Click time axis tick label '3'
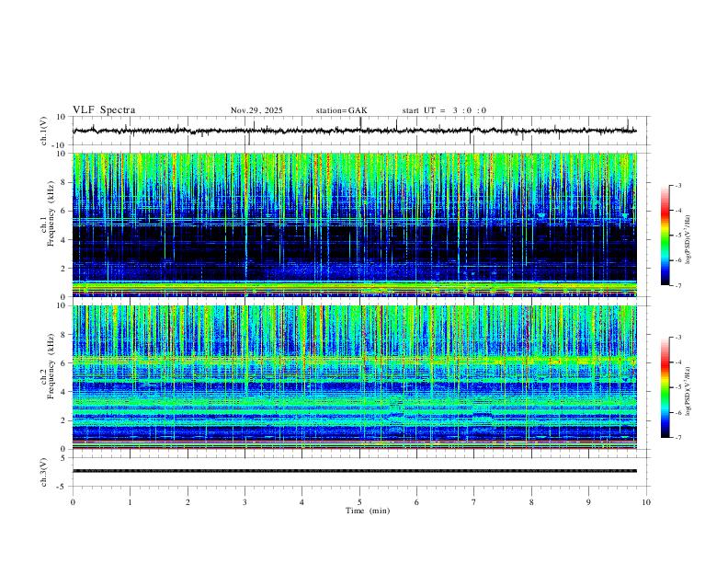728x563 pixels. [245, 502]
